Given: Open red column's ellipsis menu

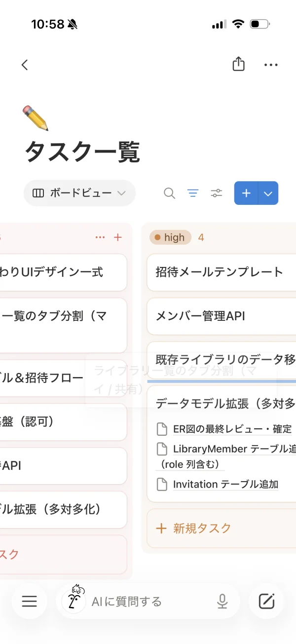Looking at the screenshot, I should pos(100,237).
